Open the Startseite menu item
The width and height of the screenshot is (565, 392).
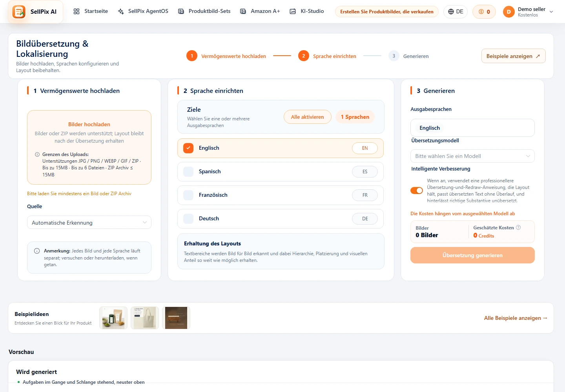tap(91, 11)
